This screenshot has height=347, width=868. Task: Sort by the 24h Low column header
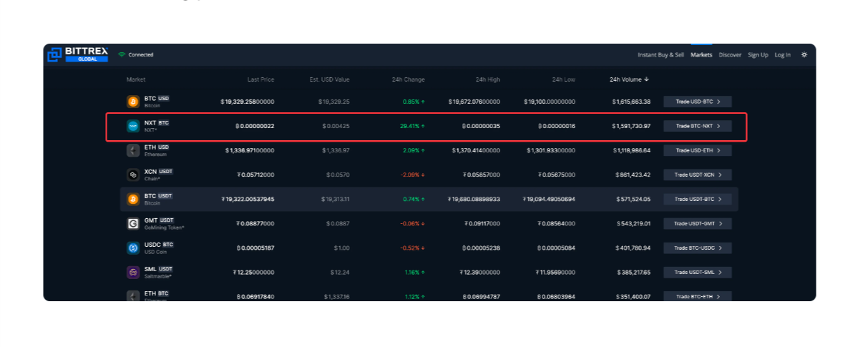coord(564,79)
